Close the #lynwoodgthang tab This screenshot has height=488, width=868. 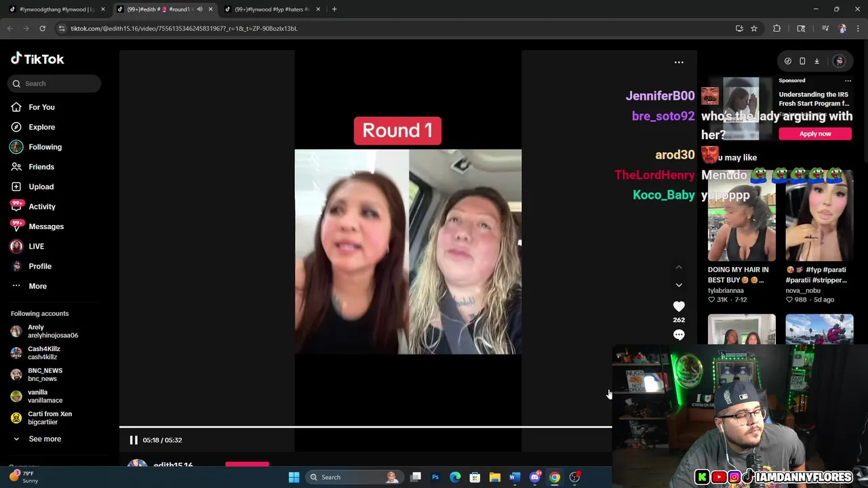[x=103, y=9]
